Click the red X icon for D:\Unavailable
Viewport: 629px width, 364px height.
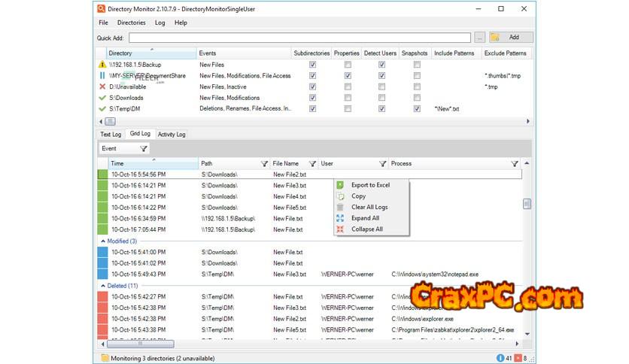coord(102,86)
